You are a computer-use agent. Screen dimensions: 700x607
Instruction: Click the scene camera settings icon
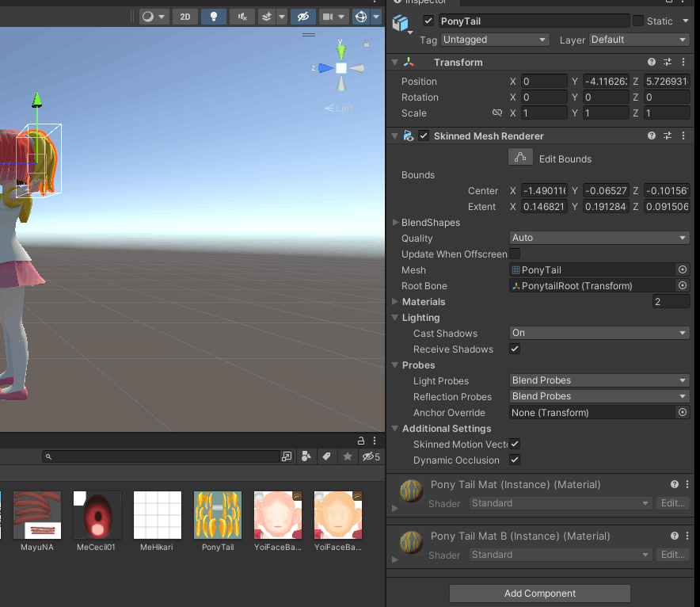[328, 17]
